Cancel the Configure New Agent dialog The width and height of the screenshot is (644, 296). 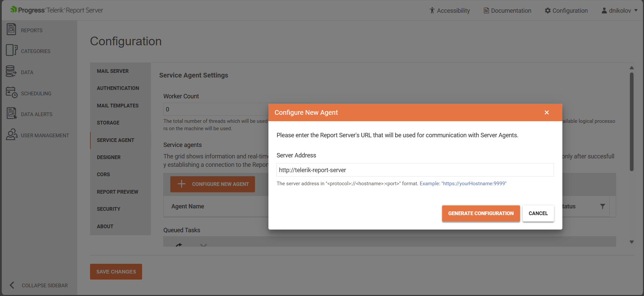[x=538, y=213]
